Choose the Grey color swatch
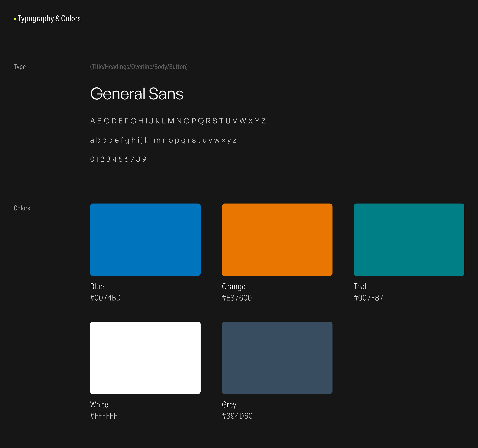This screenshot has width=478, height=448. [x=277, y=358]
